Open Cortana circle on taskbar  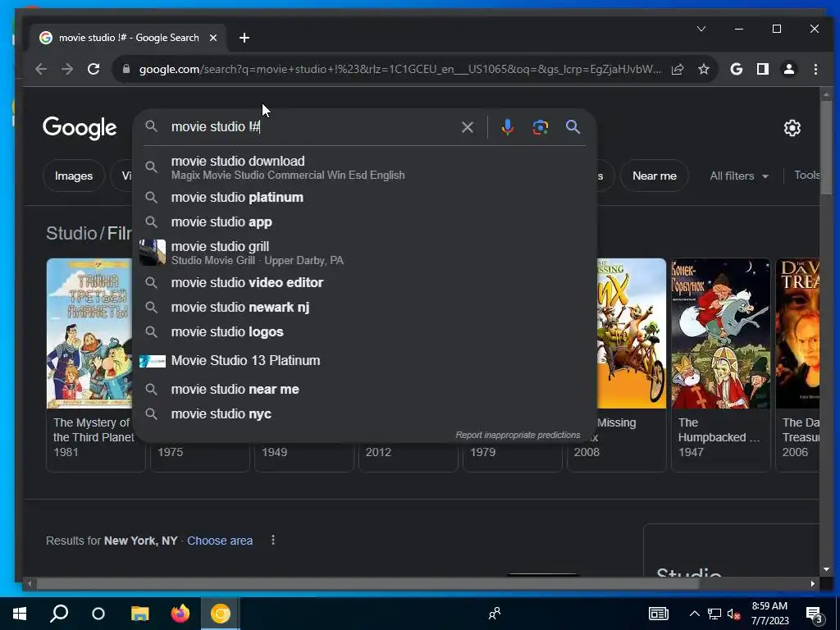coord(98,614)
